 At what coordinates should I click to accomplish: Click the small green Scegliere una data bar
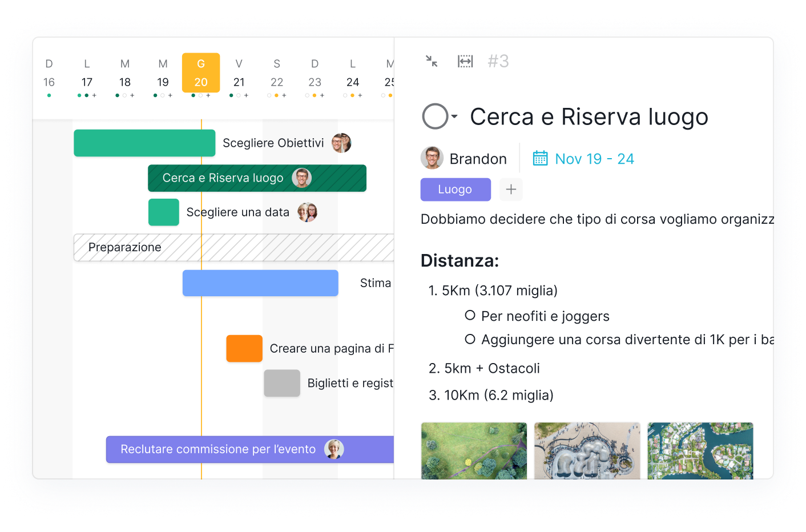164,212
